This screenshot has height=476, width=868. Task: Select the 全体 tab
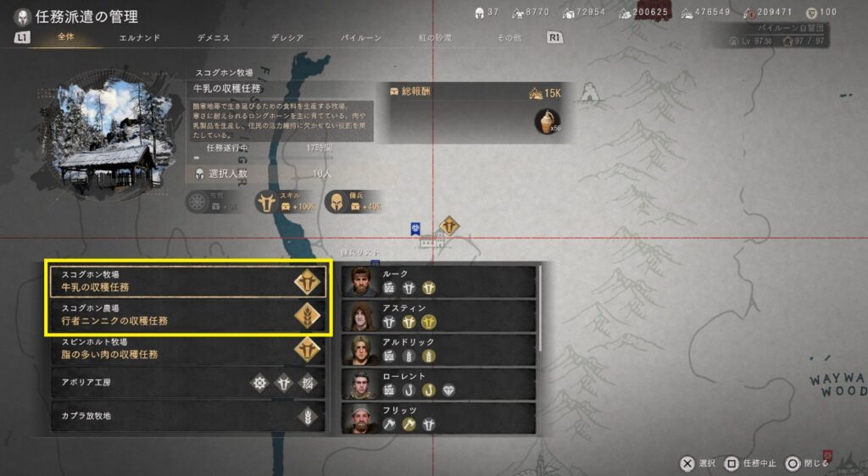[65, 37]
